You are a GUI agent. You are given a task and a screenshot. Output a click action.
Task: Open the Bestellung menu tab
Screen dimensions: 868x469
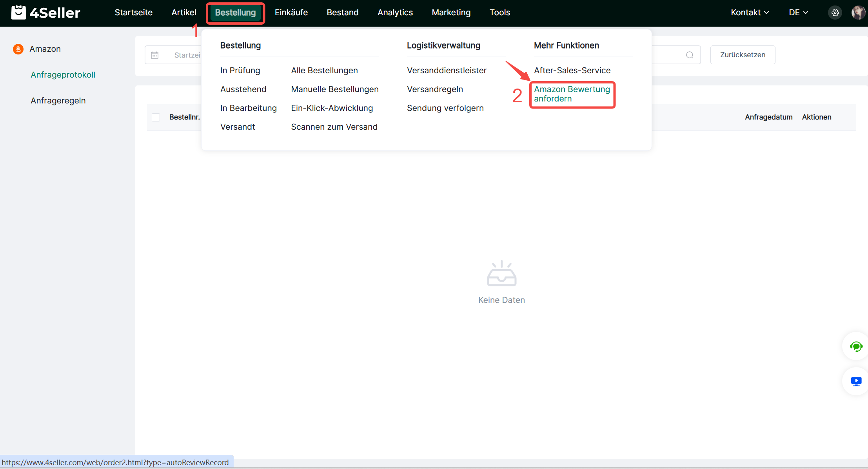point(235,13)
